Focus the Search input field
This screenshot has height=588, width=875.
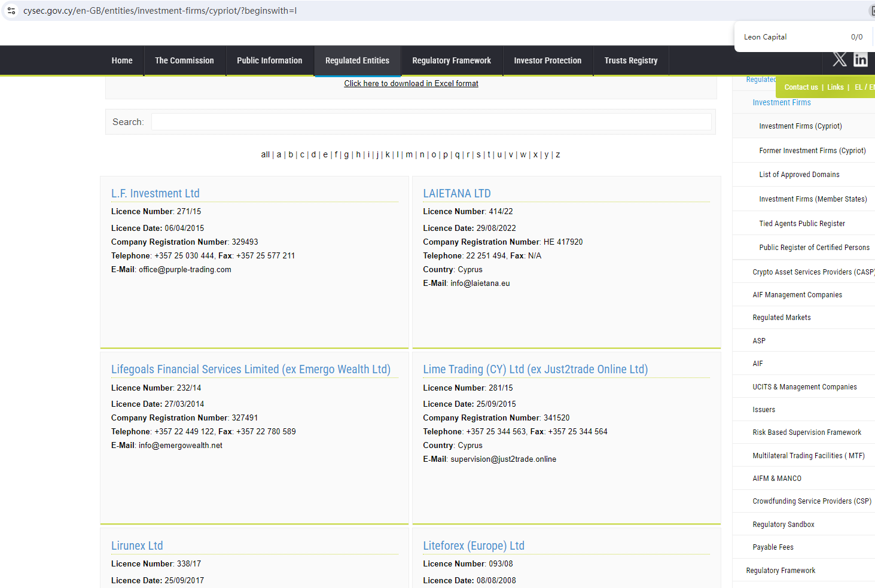pos(431,122)
